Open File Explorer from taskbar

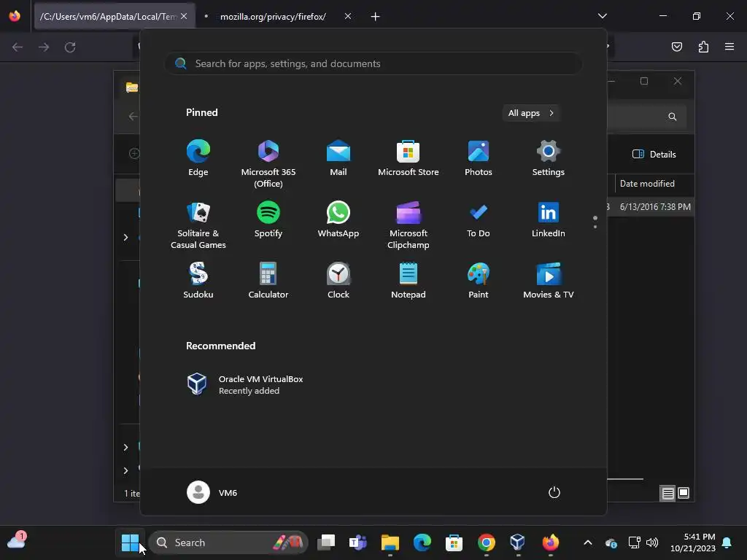pos(390,542)
